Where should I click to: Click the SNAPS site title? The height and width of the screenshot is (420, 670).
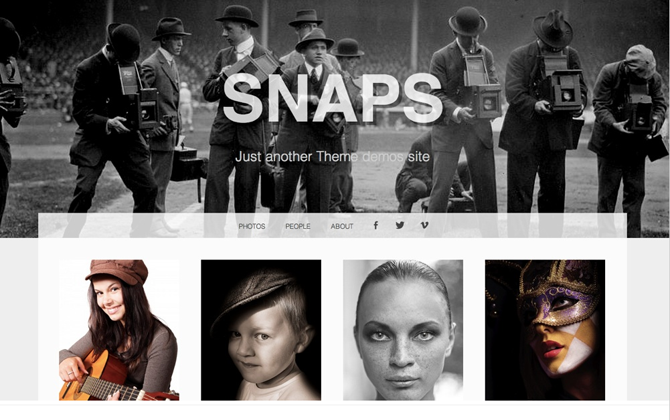pyautogui.click(x=332, y=99)
